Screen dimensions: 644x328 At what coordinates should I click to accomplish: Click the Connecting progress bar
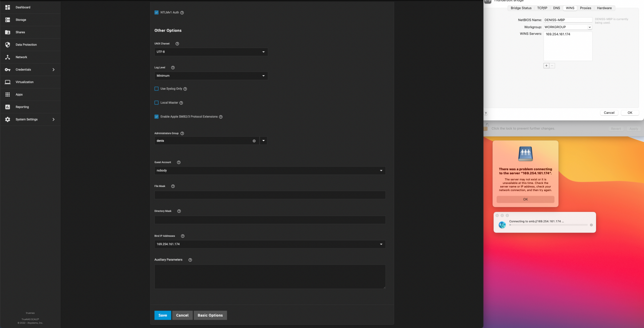[548, 225]
